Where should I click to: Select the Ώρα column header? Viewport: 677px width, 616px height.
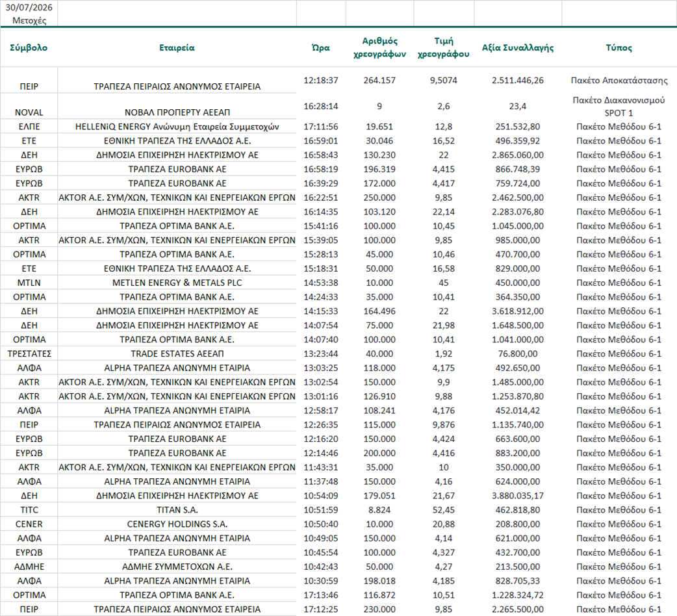click(321, 47)
